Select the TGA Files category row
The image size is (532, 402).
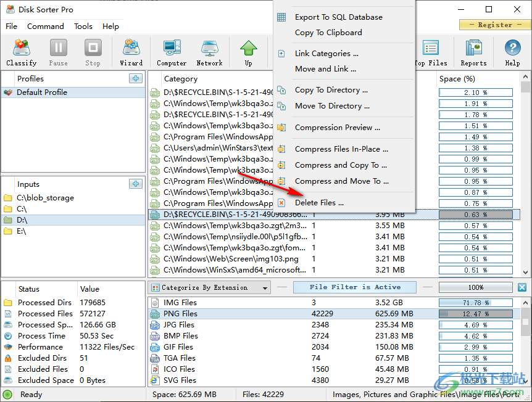click(334, 358)
